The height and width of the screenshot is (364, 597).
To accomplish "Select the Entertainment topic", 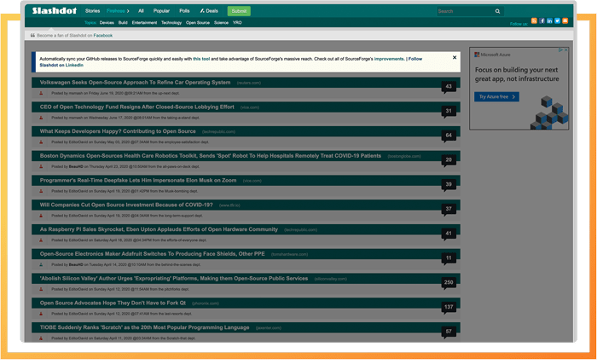I will [x=144, y=23].
